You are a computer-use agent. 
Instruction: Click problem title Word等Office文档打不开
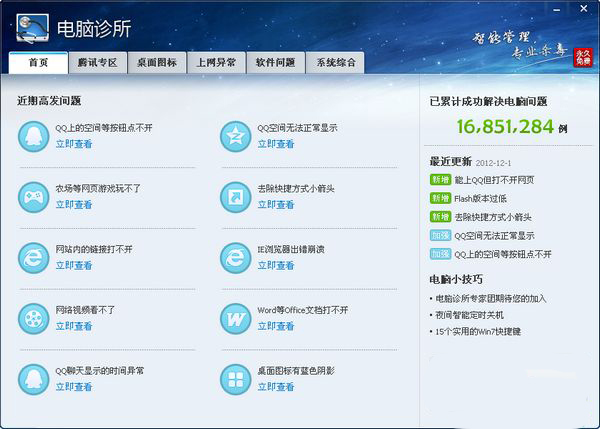point(303,310)
